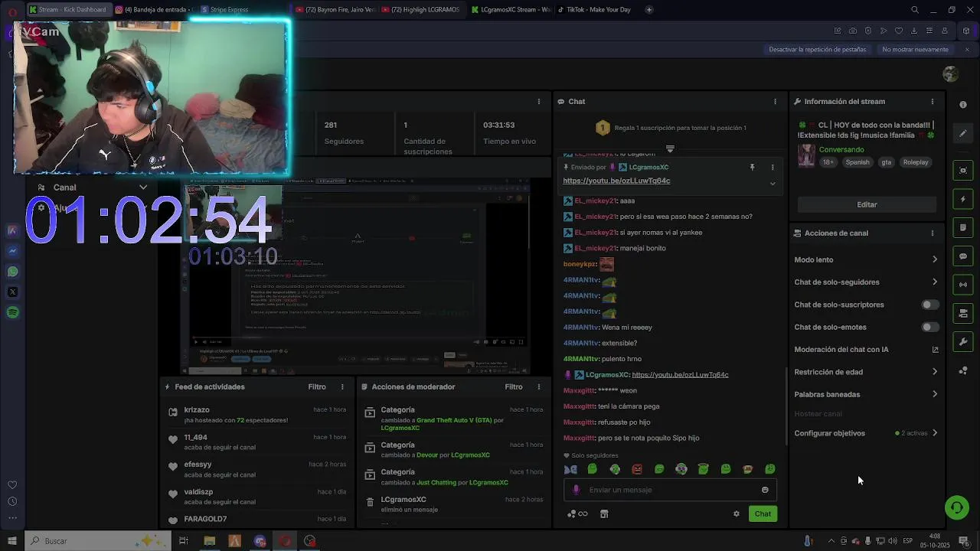Open a new browser tab

coord(648,10)
